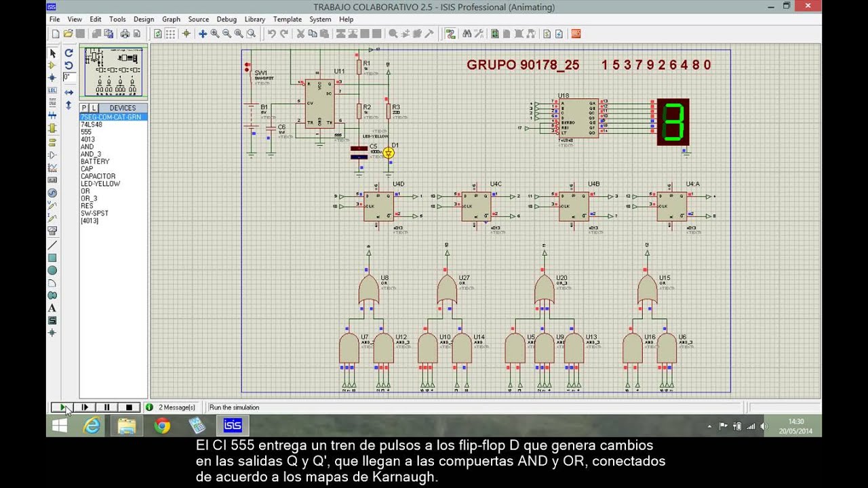The height and width of the screenshot is (488, 868).
Task: Select the 2D line drawing tool
Action: (52, 245)
